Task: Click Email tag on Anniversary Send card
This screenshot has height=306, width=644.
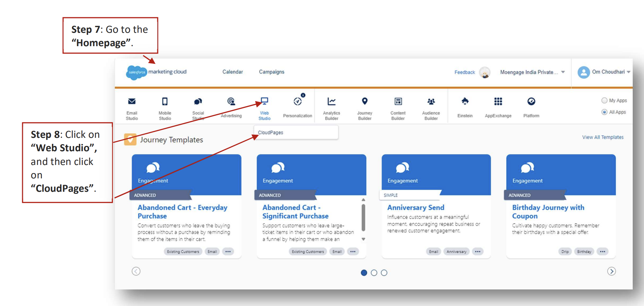Action: (x=433, y=252)
